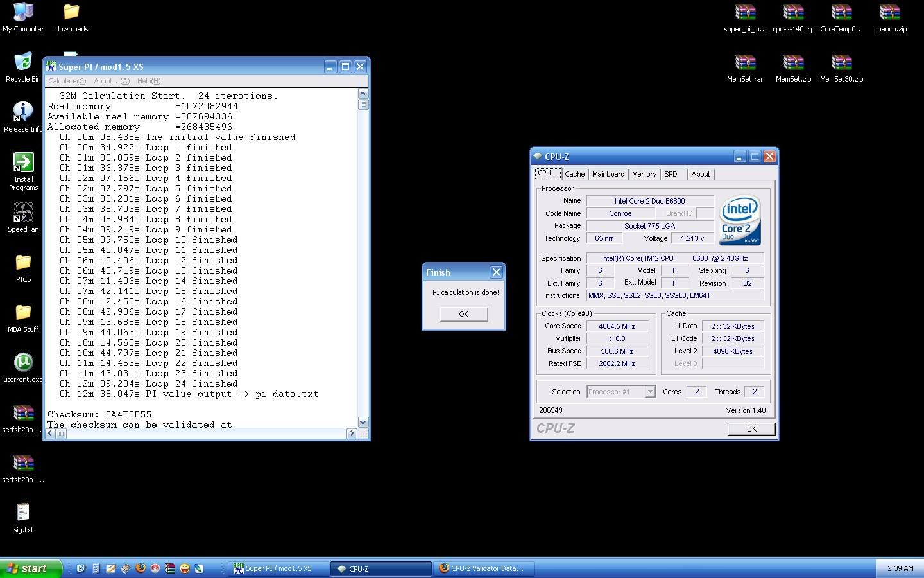Click Checksum: 0A4F3B55 line in Super PI
The width and height of the screenshot is (924, 578).
coord(99,414)
